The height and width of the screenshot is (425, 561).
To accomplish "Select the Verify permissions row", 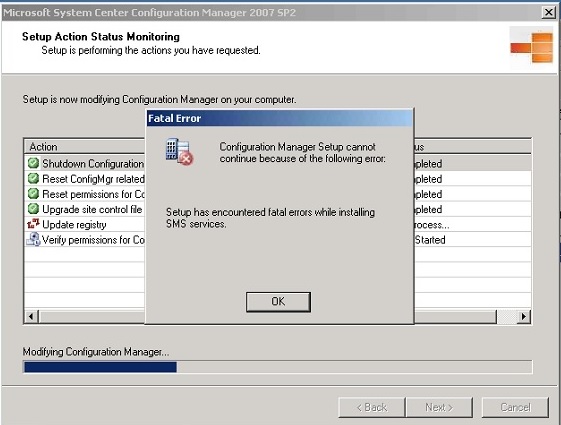I will (x=278, y=239).
